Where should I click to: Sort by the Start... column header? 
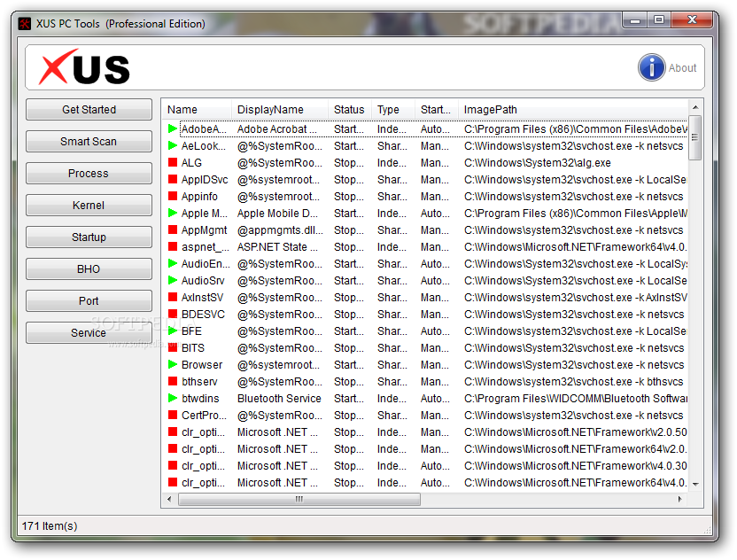click(x=436, y=110)
